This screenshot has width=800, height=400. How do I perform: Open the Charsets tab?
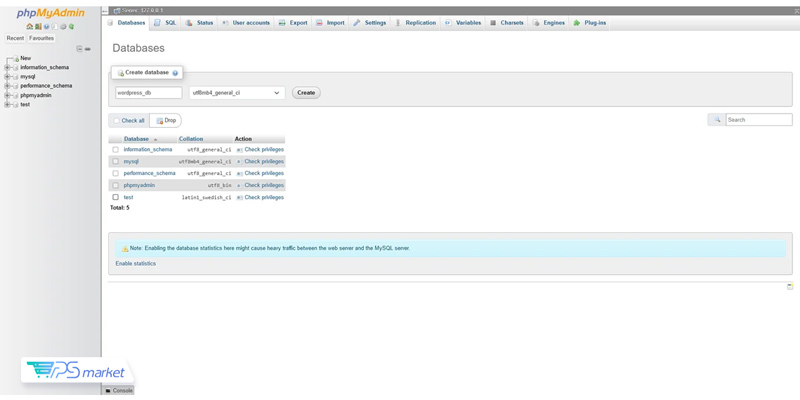[507, 23]
